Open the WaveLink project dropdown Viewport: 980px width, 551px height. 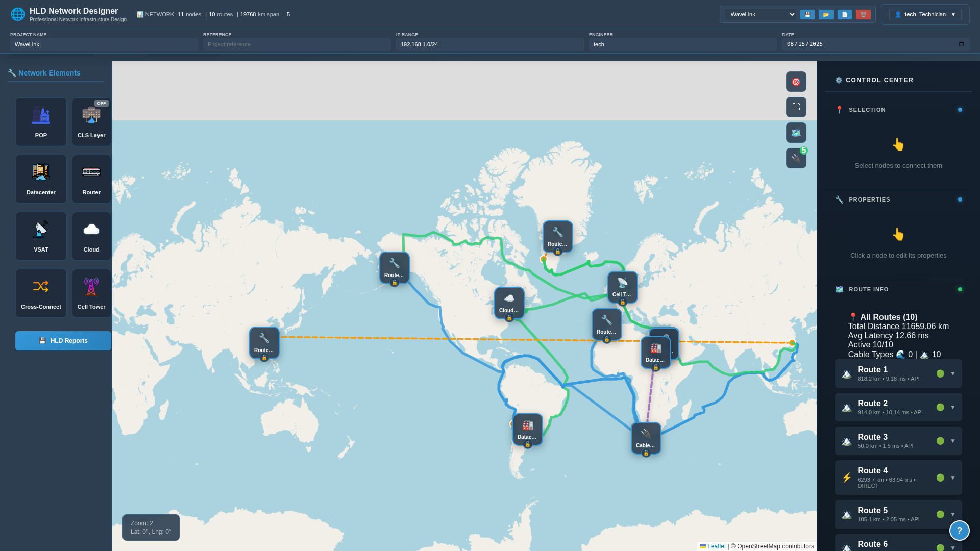(761, 14)
